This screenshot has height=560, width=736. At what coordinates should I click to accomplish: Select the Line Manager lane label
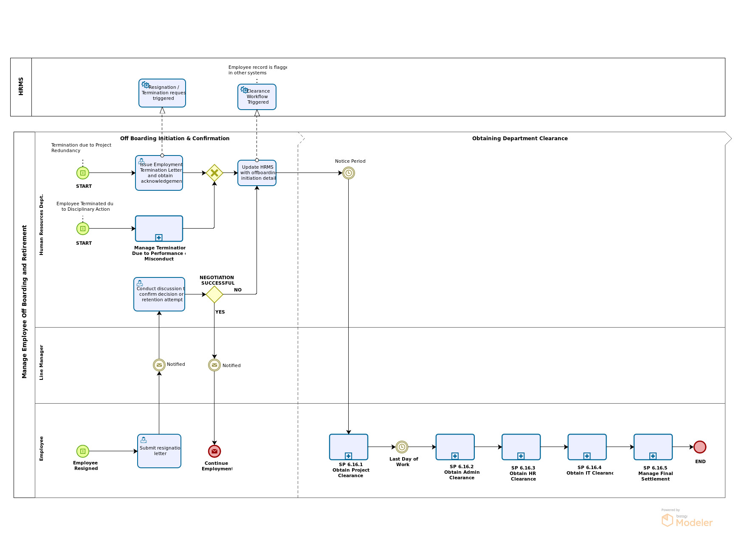pyautogui.click(x=41, y=362)
